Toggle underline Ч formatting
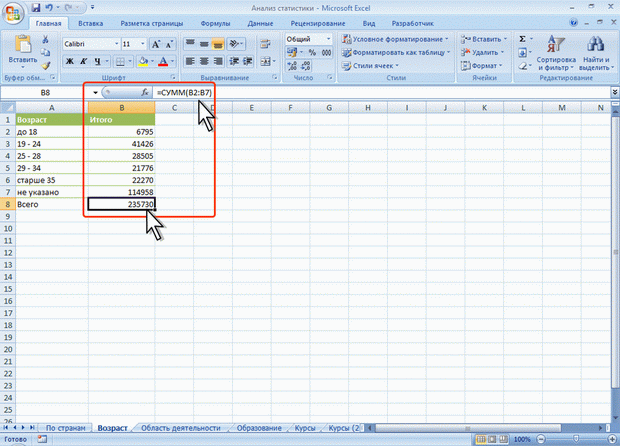The height and width of the screenshot is (446, 620). pyautogui.click(x=97, y=61)
